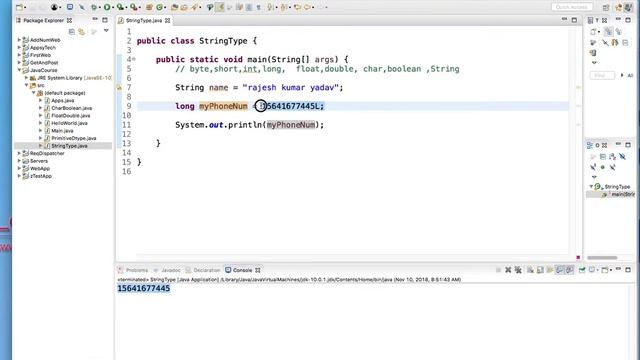Click the New Java Class green icon

160,7
